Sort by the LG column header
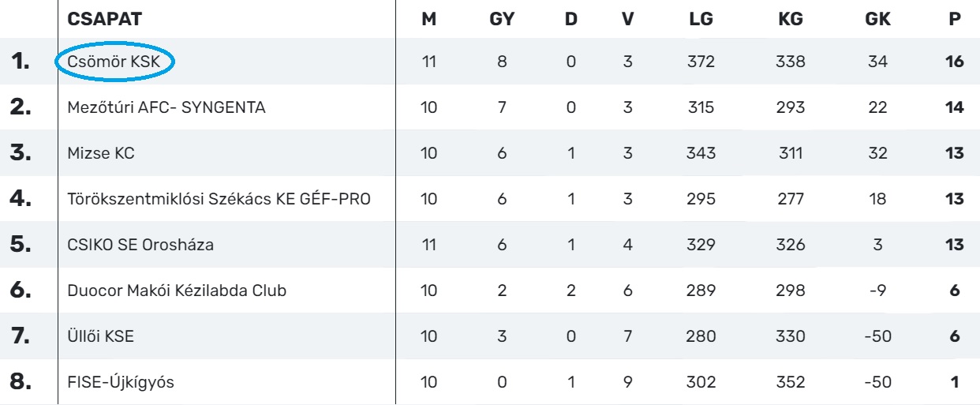This screenshot has width=980, height=405. pos(701,20)
